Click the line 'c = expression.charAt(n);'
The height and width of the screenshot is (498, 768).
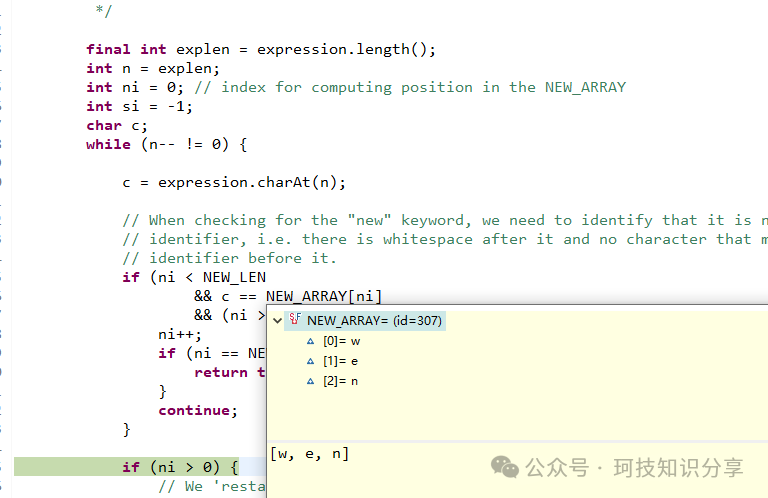(234, 183)
